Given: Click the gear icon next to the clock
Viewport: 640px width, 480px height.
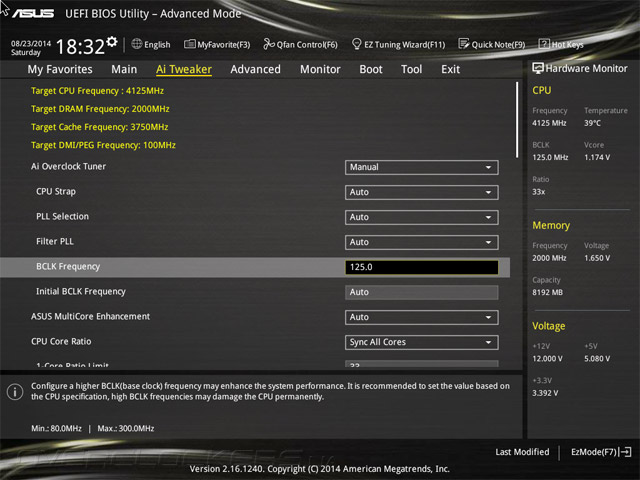Looking at the screenshot, I should click(x=111, y=42).
